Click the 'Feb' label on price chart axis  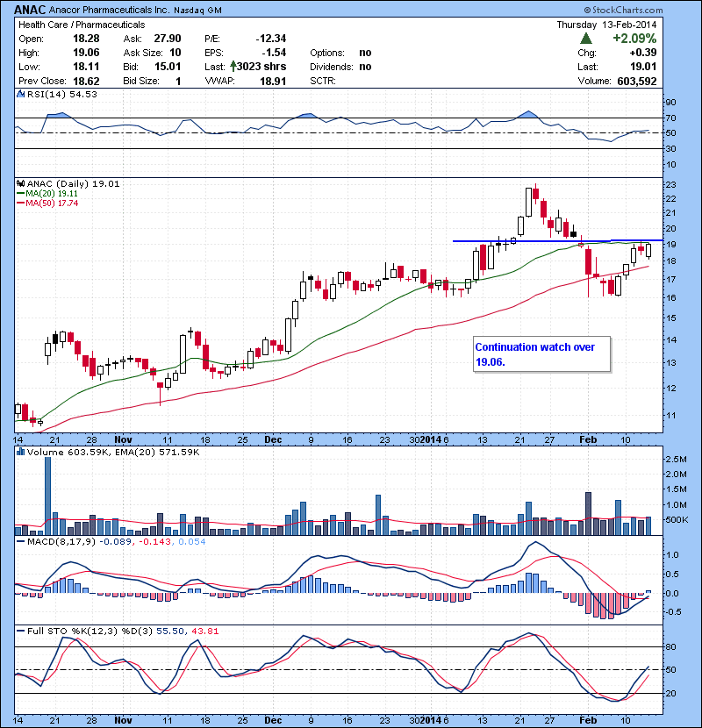(588, 439)
